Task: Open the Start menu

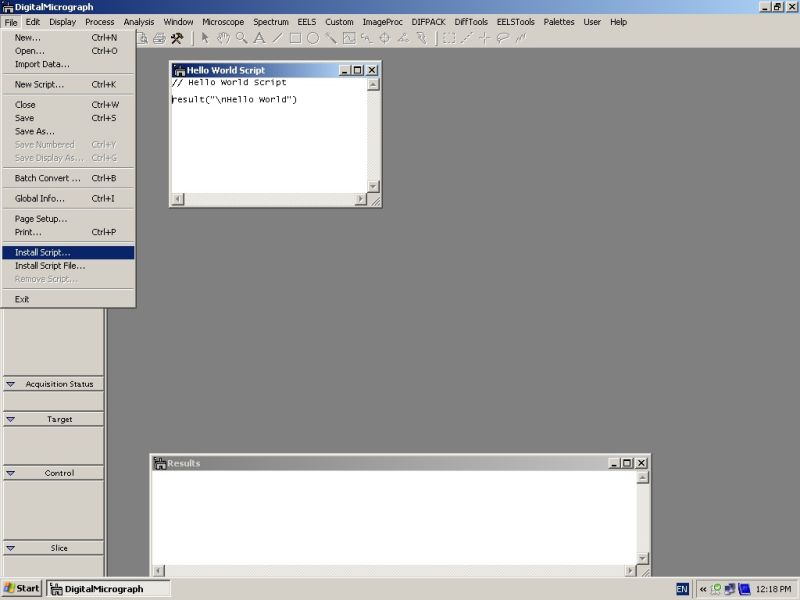Action: pyautogui.click(x=20, y=588)
